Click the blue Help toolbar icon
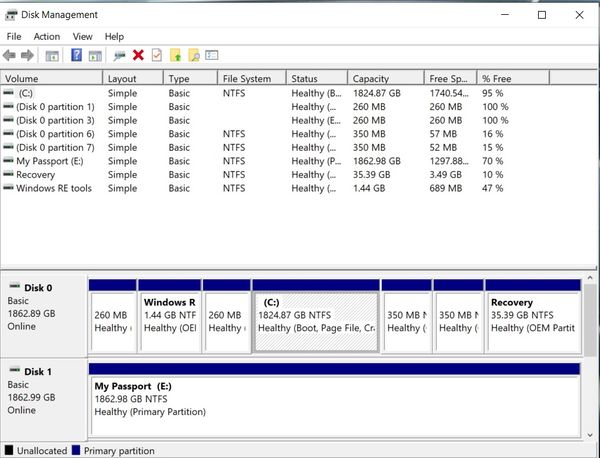Screen dimensions: 600x458 click(75, 55)
